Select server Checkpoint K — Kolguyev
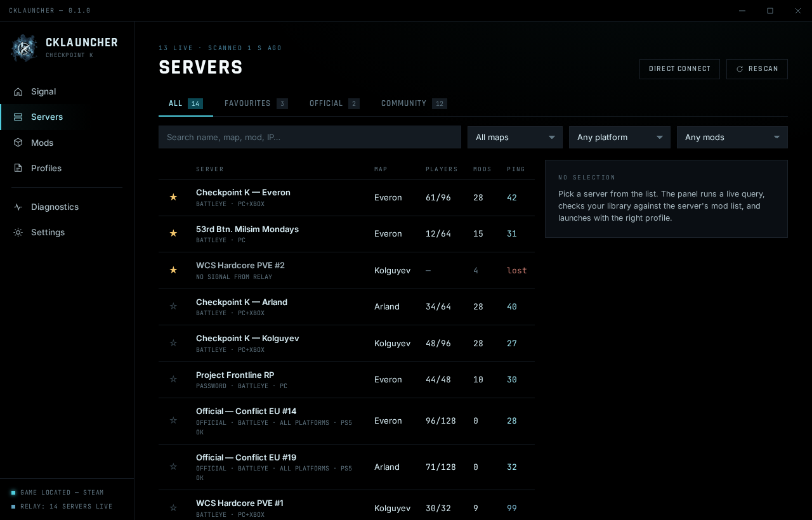This screenshot has width=812, height=520. click(346, 343)
